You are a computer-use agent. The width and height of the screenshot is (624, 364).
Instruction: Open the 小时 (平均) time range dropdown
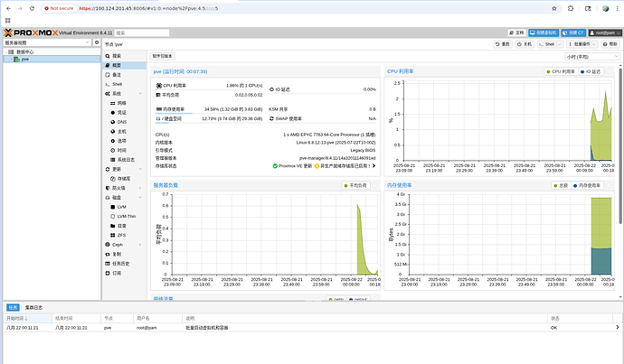click(592, 57)
